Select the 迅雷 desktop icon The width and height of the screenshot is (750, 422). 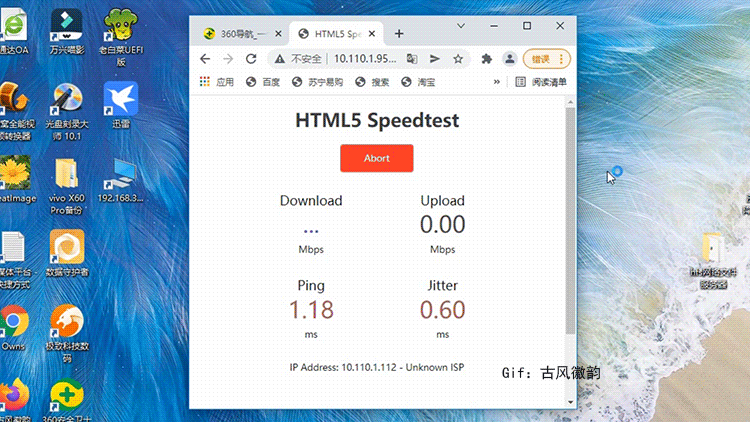point(121,105)
